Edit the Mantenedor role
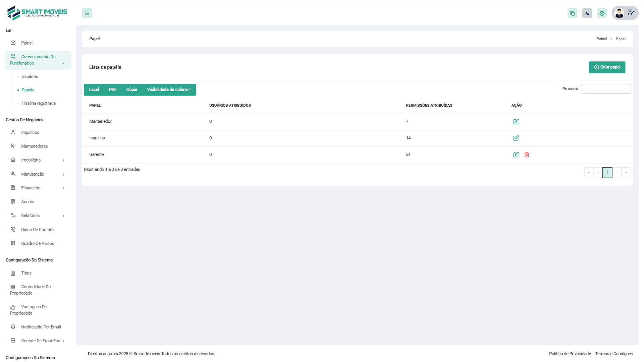 (516, 122)
